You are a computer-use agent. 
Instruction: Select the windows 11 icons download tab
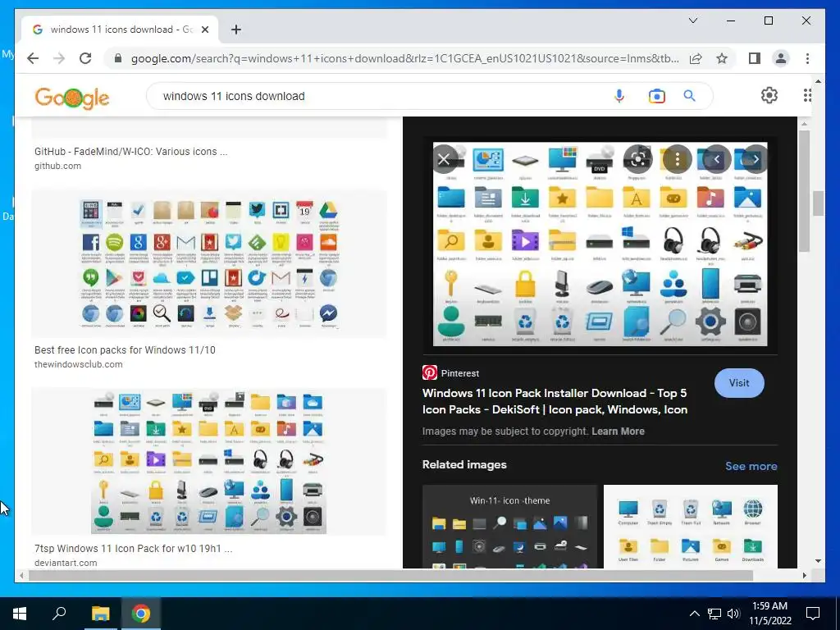click(120, 30)
